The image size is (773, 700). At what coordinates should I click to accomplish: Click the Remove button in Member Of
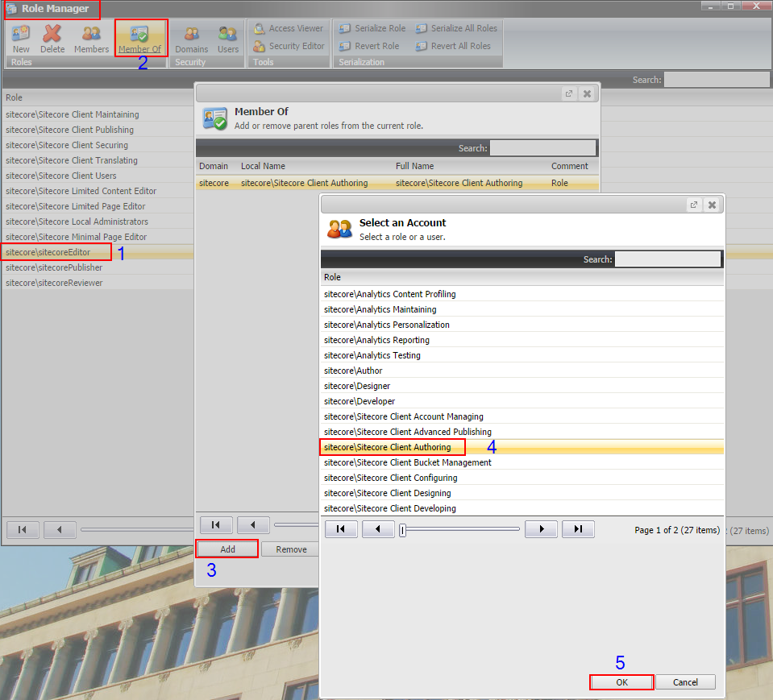(x=291, y=549)
